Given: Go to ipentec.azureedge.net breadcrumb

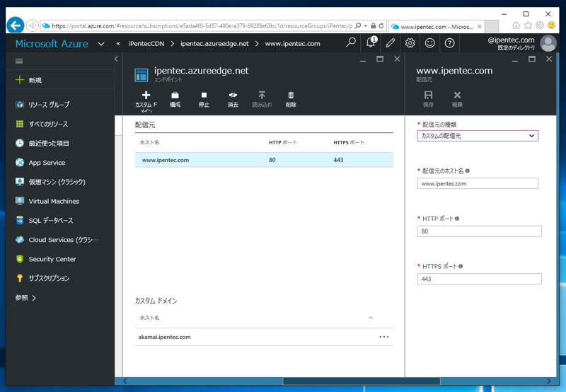Looking at the screenshot, I should point(214,44).
